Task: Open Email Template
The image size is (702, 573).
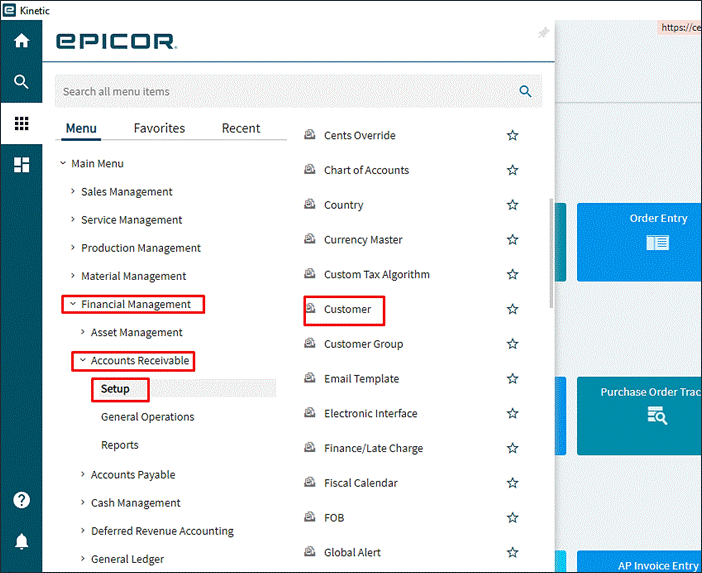Action: (x=361, y=379)
